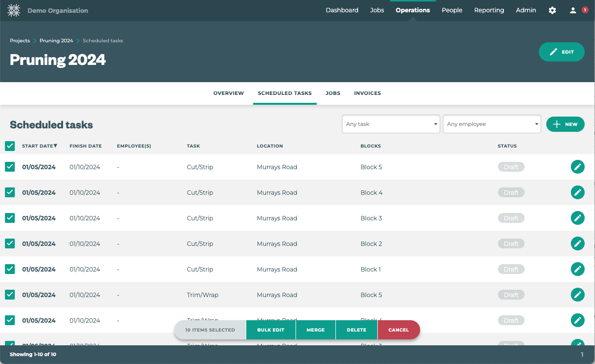The width and height of the screenshot is (595, 364).
Task: Click the BULK EDIT button
Action: 270,330
